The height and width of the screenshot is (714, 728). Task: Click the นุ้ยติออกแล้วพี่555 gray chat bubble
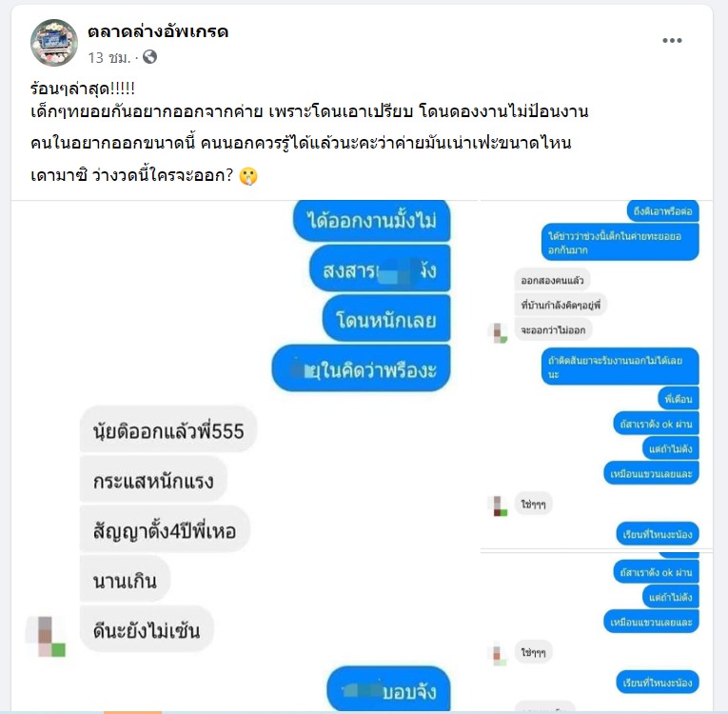point(168,429)
